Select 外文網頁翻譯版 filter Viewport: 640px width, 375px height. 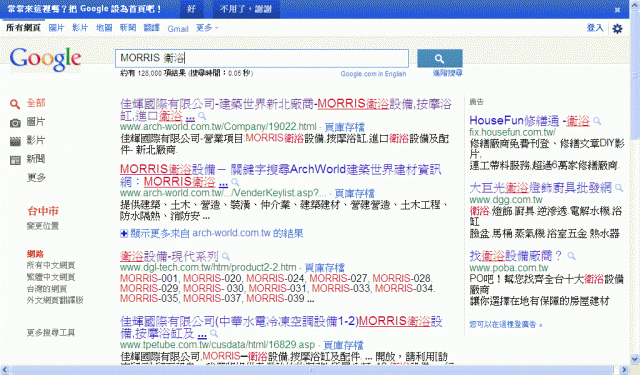[55, 300]
